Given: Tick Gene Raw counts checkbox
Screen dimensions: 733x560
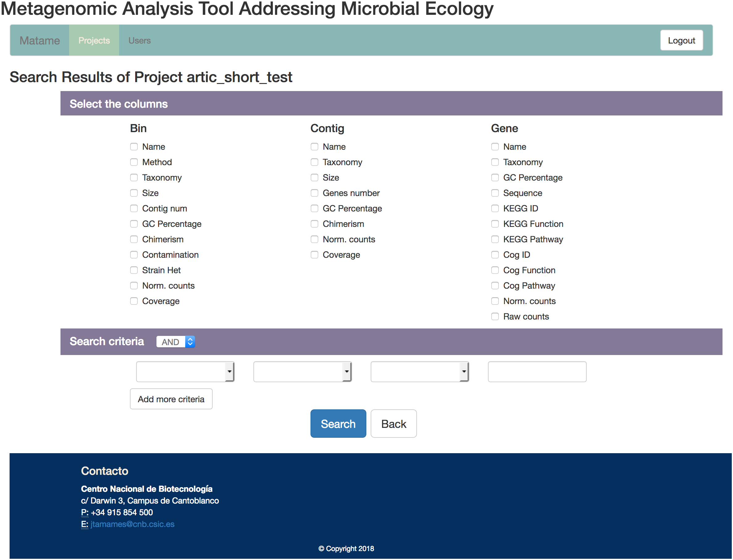Looking at the screenshot, I should pos(495,316).
